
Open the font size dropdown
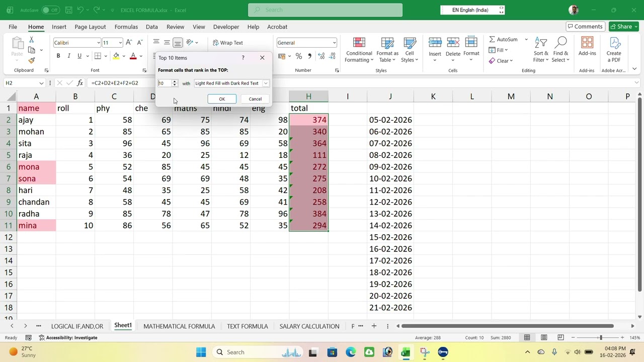click(120, 43)
